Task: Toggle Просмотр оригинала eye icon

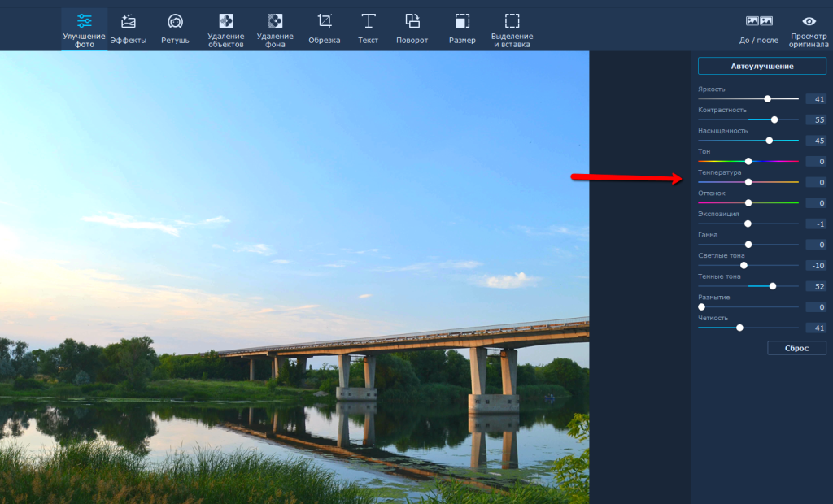Action: point(809,30)
